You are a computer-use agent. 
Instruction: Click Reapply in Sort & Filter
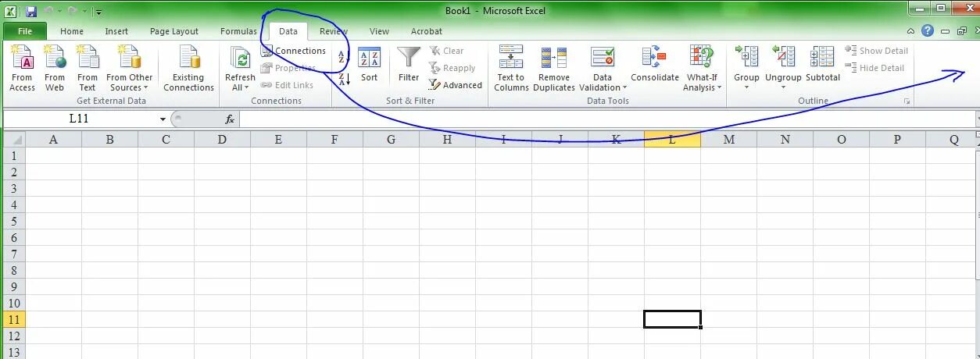[x=452, y=68]
